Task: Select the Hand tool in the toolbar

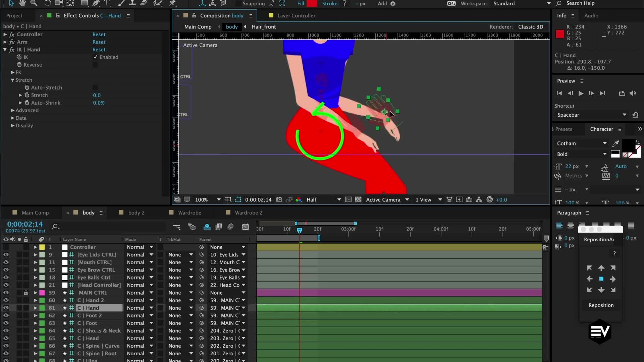Action: (22, 3)
